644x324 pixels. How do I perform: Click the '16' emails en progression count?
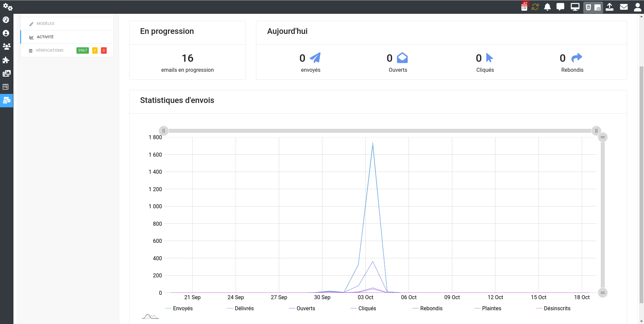tap(187, 58)
